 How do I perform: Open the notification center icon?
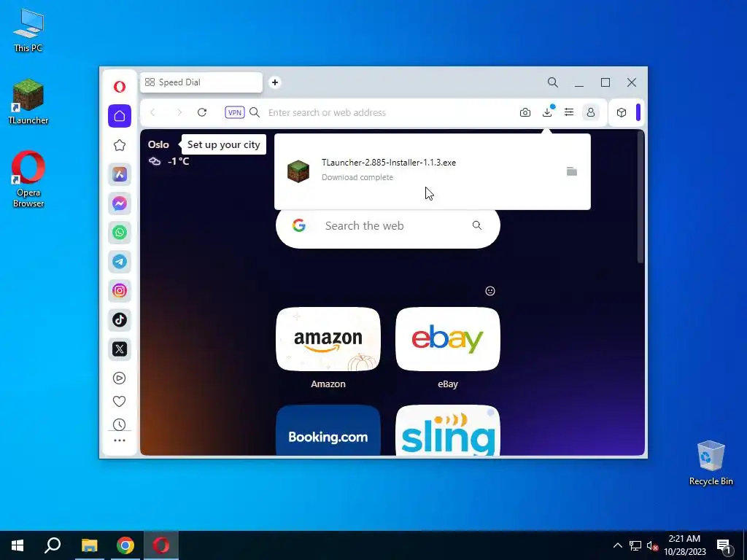(x=724, y=546)
